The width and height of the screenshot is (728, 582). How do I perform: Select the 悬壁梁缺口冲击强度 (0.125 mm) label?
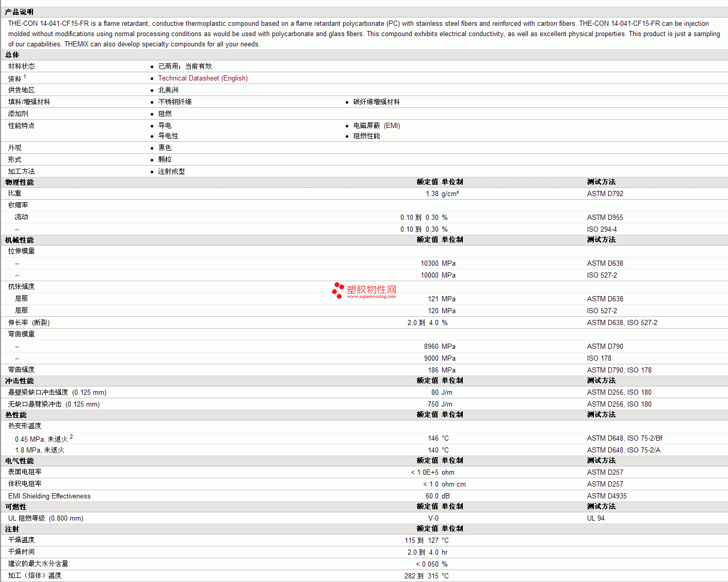[57, 393]
